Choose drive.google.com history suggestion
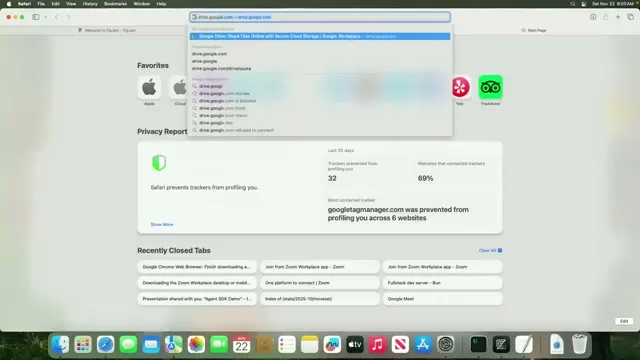This screenshot has width=640, height=360. click(x=320, y=54)
